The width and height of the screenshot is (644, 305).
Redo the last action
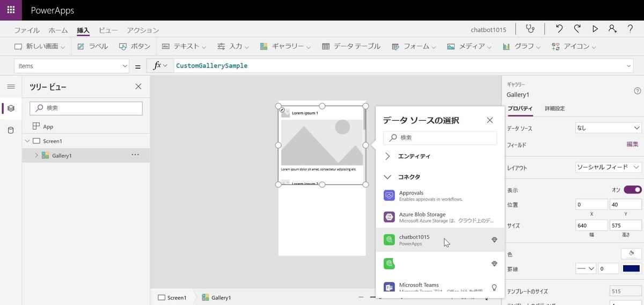(x=577, y=29)
